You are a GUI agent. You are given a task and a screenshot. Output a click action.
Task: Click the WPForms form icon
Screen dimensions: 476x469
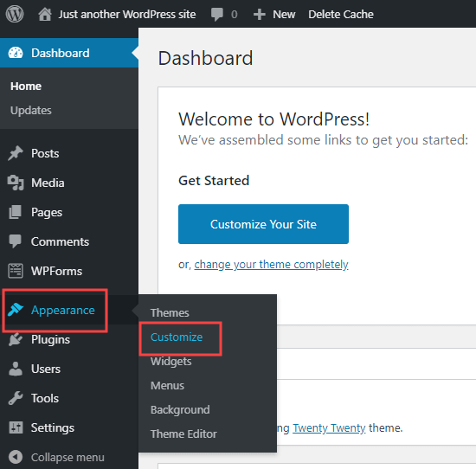pyautogui.click(x=16, y=271)
